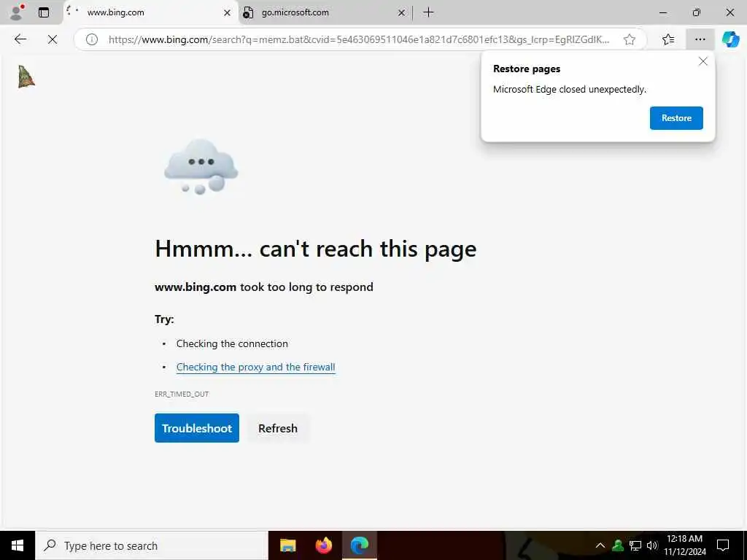747x560 pixels.
Task: Launch Firefox from the taskbar
Action: (x=324, y=545)
